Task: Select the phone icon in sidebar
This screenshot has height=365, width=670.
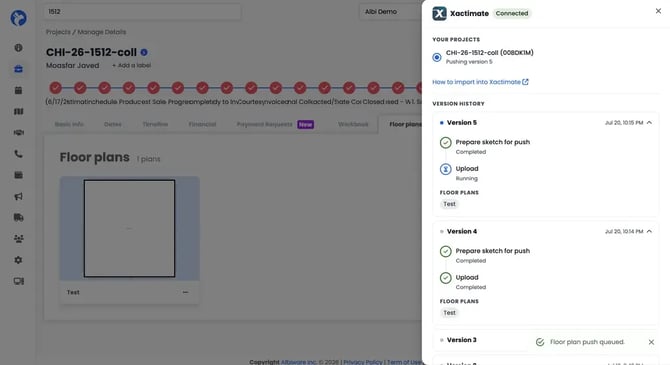Action: tap(18, 154)
